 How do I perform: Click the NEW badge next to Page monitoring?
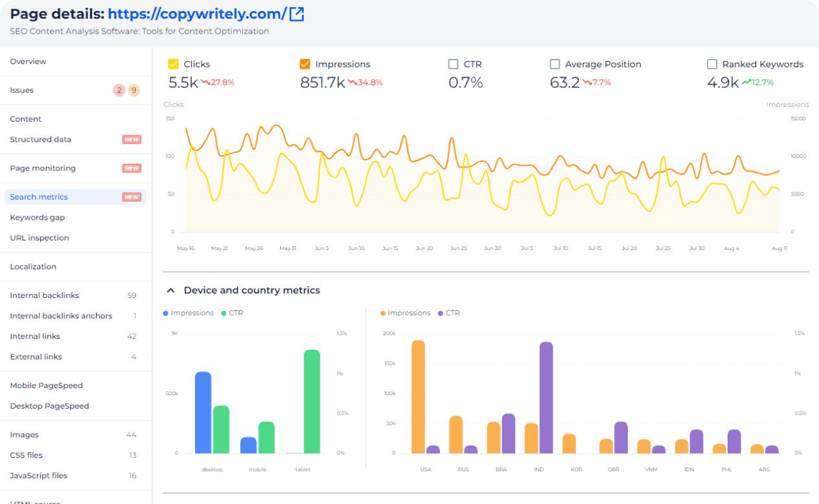[x=132, y=168]
